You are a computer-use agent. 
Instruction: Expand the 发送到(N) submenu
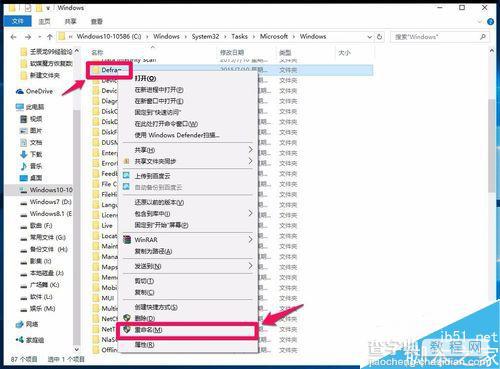tap(250, 266)
